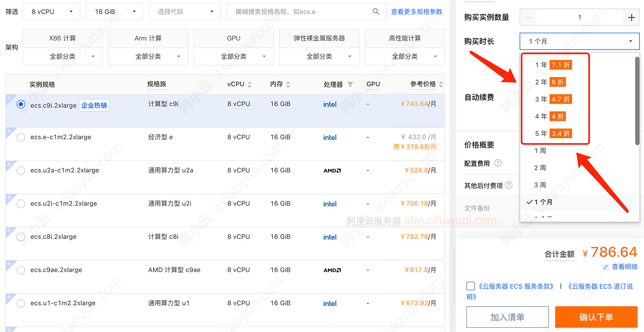
Task: Select ecs.u2i-c1m2.2xlarge radio button
Action: pos(21,204)
